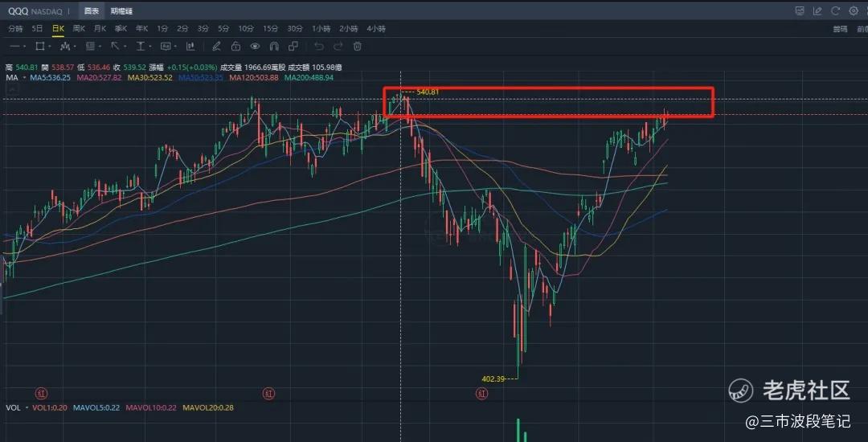Select the 15分 timeframe
Viewport: 868px width, 442px height.
coord(271,29)
